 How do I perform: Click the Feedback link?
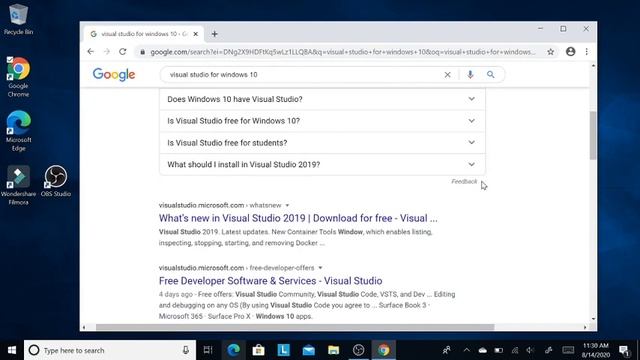coord(464,182)
